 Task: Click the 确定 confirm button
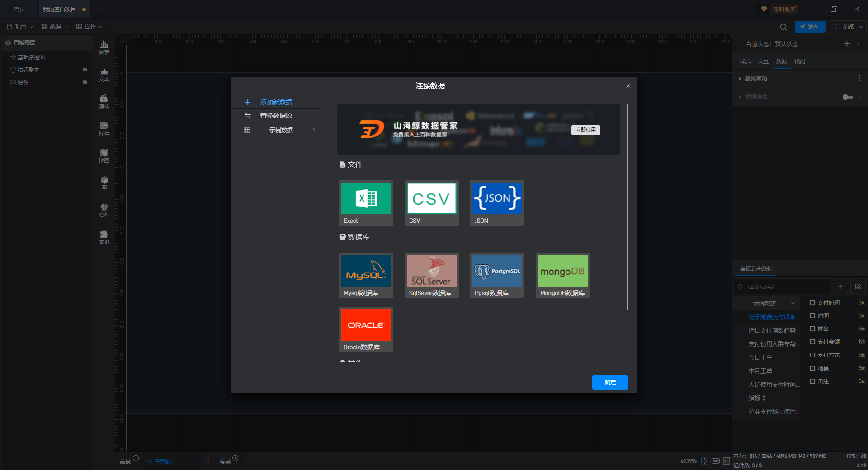coord(610,382)
